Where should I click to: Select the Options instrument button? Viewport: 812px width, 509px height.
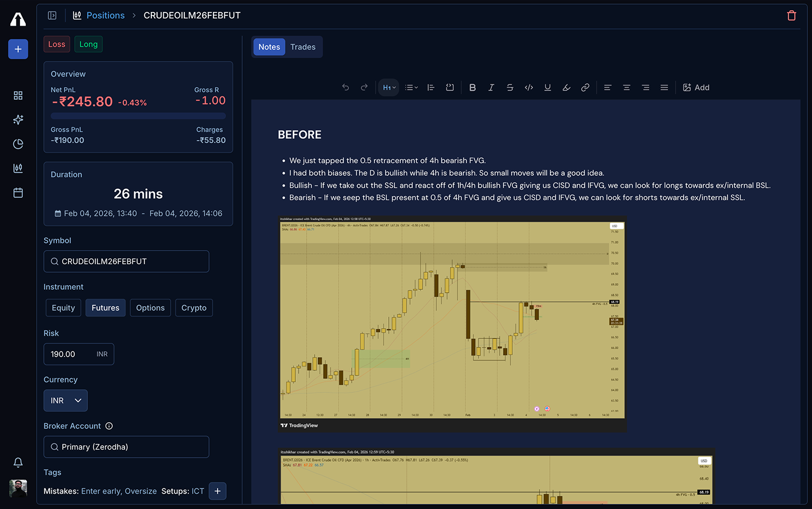point(150,308)
